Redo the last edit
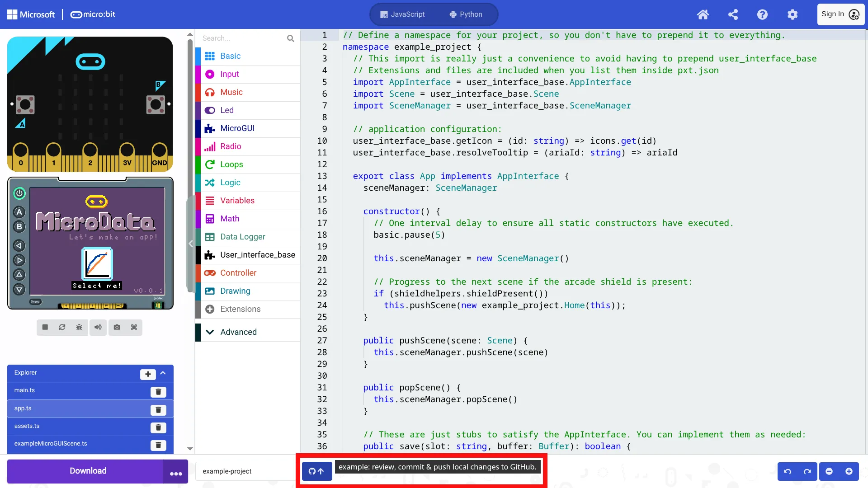868x488 pixels. click(x=807, y=471)
